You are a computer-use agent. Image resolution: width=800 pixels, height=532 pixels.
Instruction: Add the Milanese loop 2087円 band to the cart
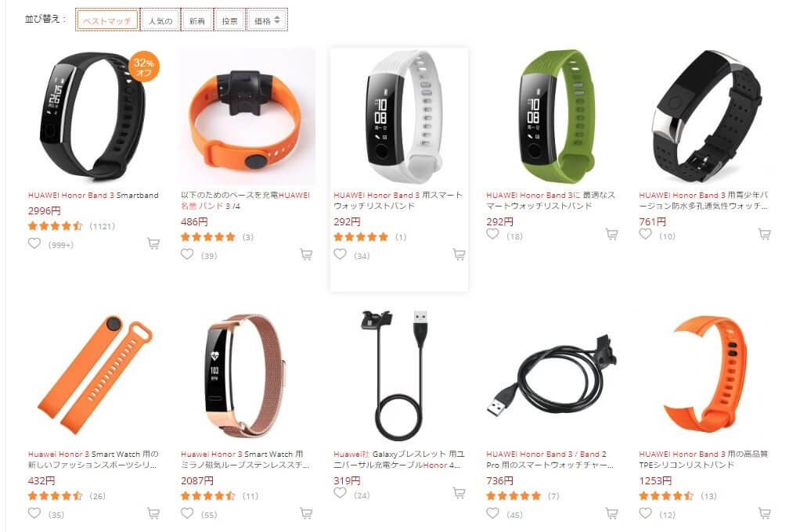coord(306,513)
